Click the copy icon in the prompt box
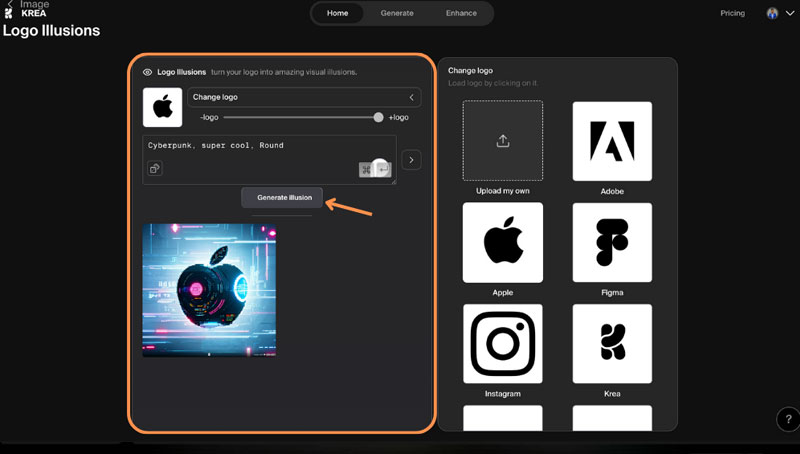This screenshot has height=454, width=800. click(156, 169)
